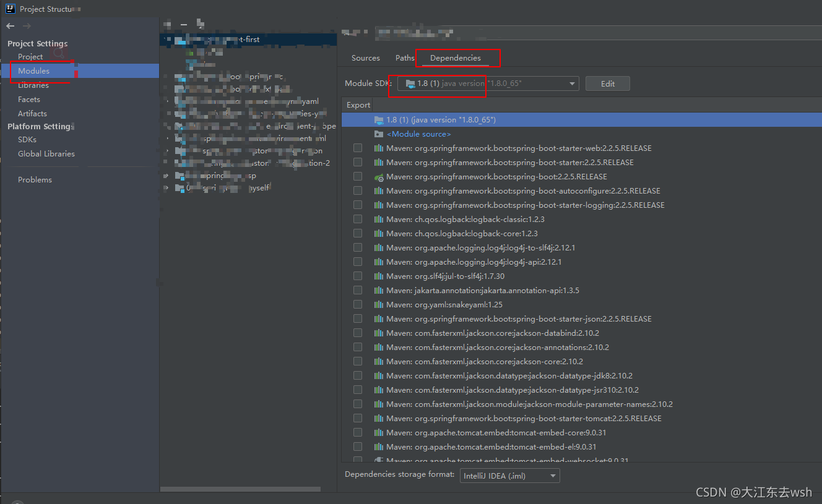Click JDK icon inside Module SDK combo box

(x=410, y=83)
